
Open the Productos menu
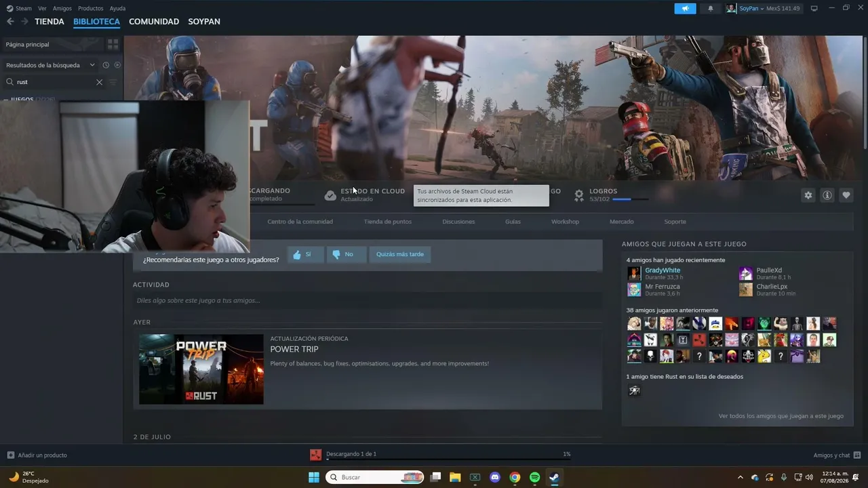[x=91, y=9]
